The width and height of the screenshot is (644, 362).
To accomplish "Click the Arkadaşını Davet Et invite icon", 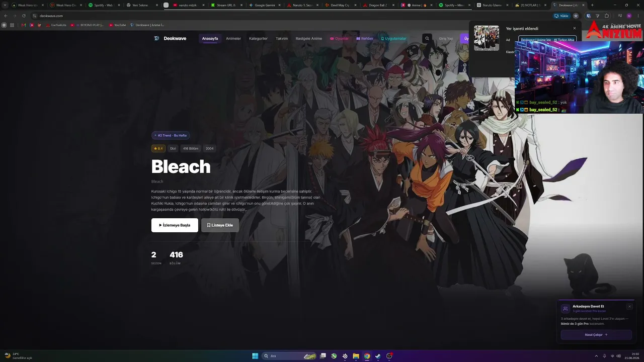I will click(x=566, y=309).
